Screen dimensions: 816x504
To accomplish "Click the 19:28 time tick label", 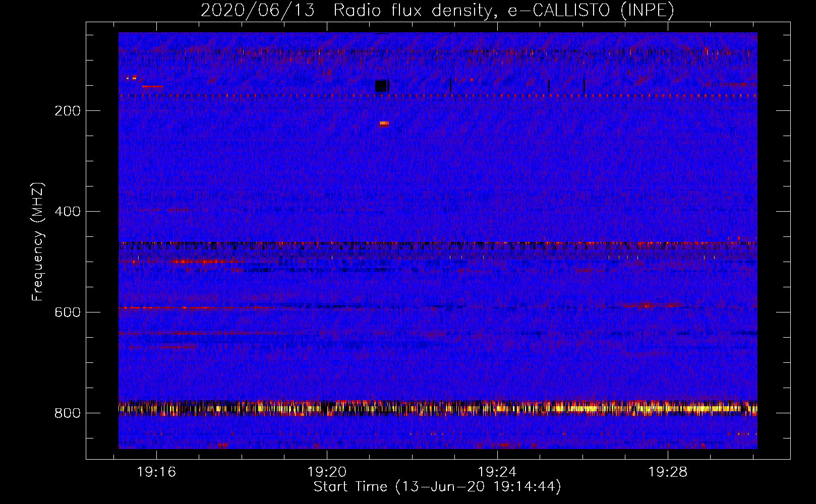I will tap(668, 472).
